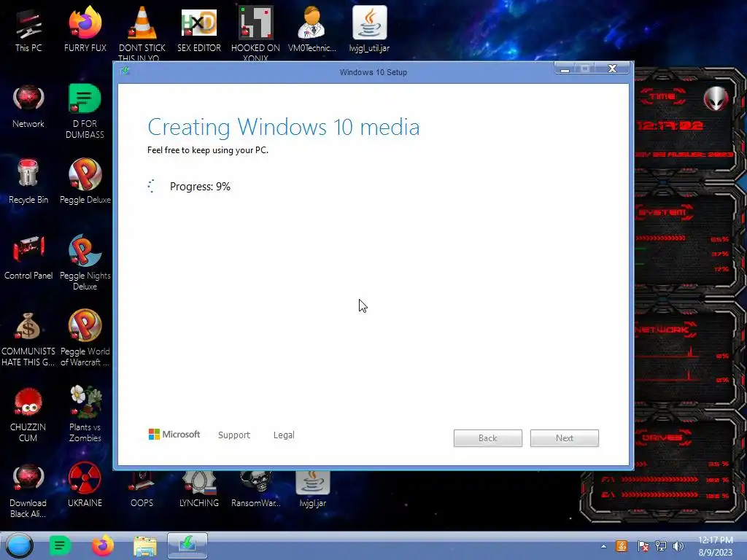Select the lwjgl_util.jar file icon
Screen dimensions: 747x560
coord(369,29)
